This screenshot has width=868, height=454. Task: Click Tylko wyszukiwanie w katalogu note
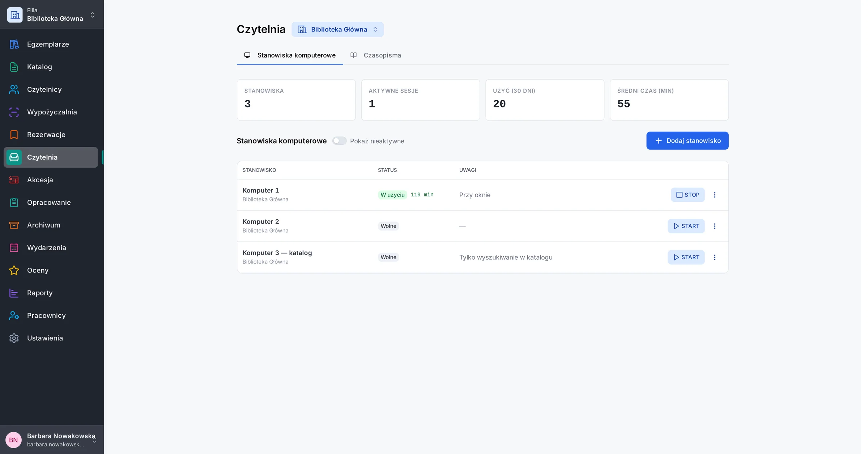506,257
